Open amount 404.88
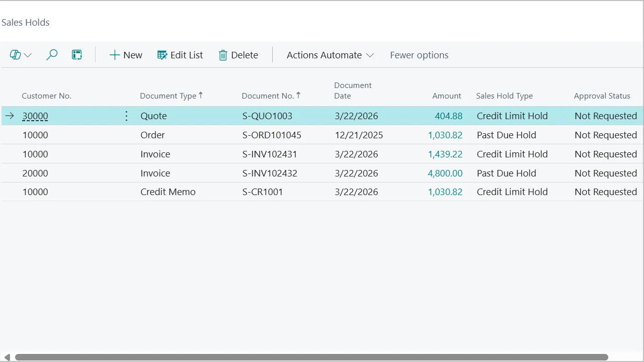The image size is (644, 362). (449, 116)
